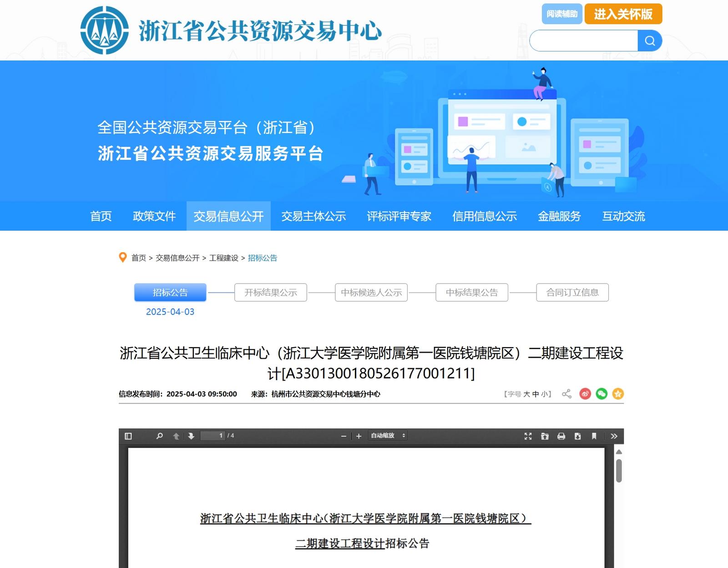Go to next PDF page
The height and width of the screenshot is (568, 728).
191,436
